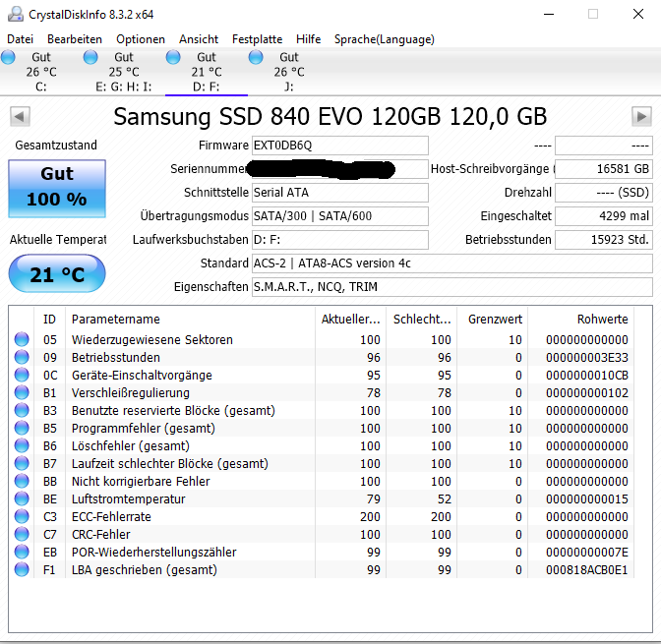This screenshot has height=644, width=661.
Task: Click the Drehzahl value field
Action: tap(604, 193)
